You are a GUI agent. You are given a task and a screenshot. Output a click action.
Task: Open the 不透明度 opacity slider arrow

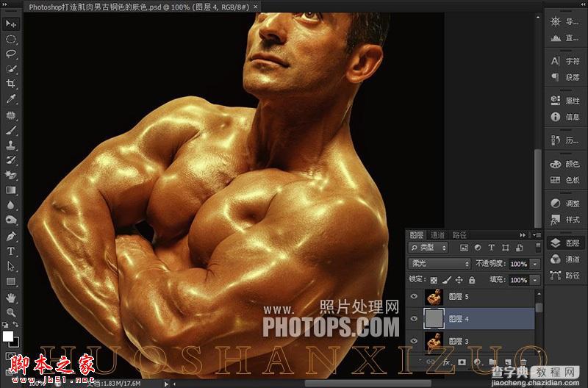click(535, 264)
